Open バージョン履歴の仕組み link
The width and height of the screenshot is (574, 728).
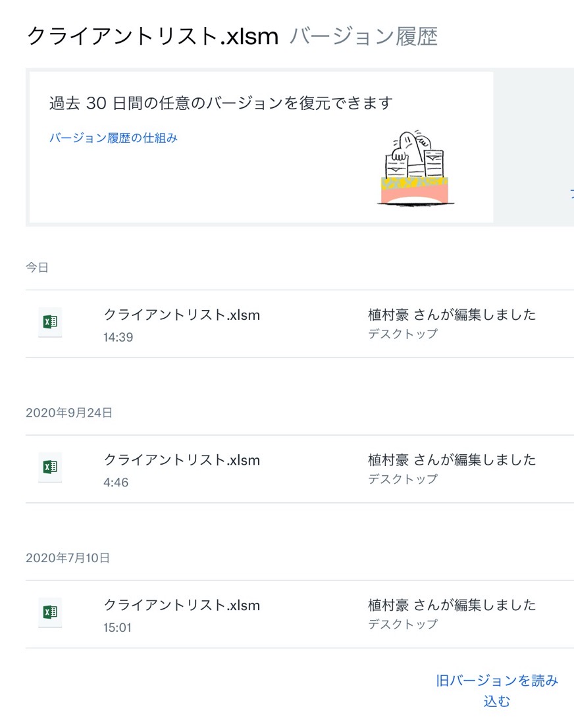click(113, 138)
